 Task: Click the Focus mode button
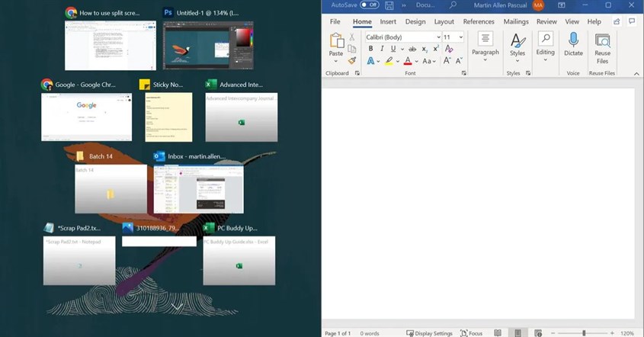point(471,333)
